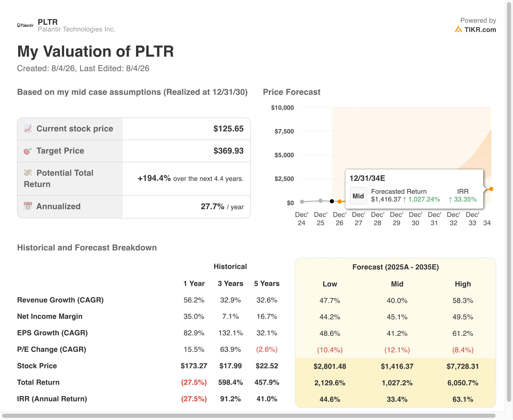Click the calendar icon beside Annualized
Viewport: 513px width, 420px height.
point(28,206)
